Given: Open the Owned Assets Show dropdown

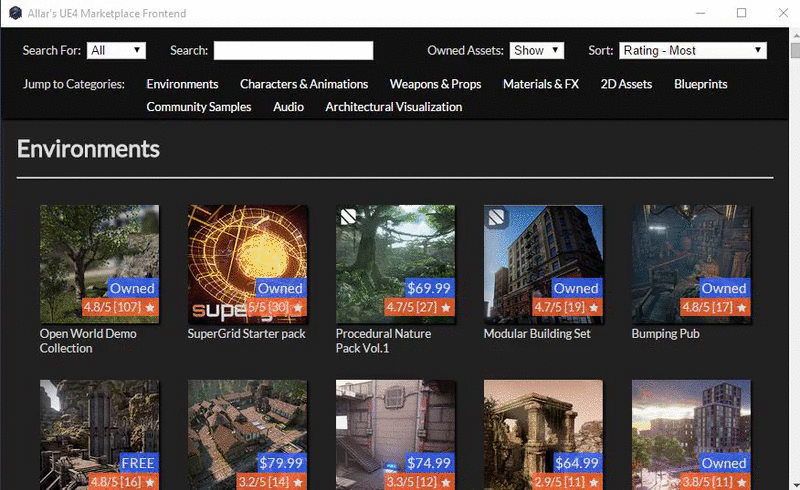Looking at the screenshot, I should 537,51.
